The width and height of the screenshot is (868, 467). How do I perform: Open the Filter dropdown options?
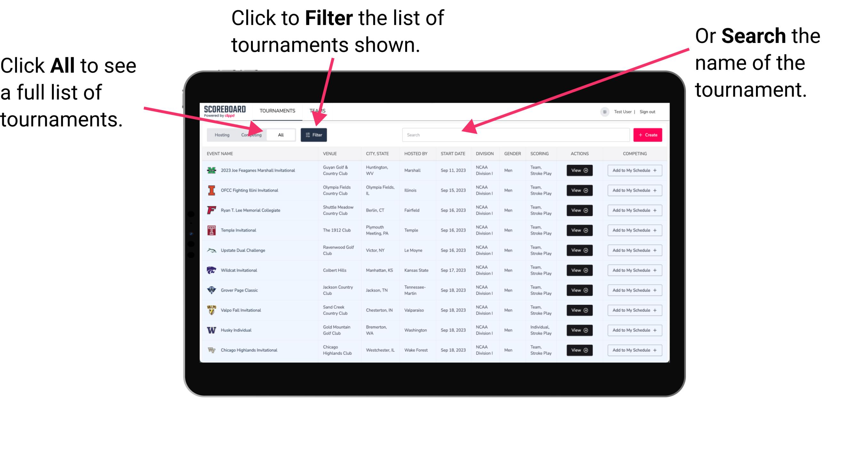tap(314, 134)
